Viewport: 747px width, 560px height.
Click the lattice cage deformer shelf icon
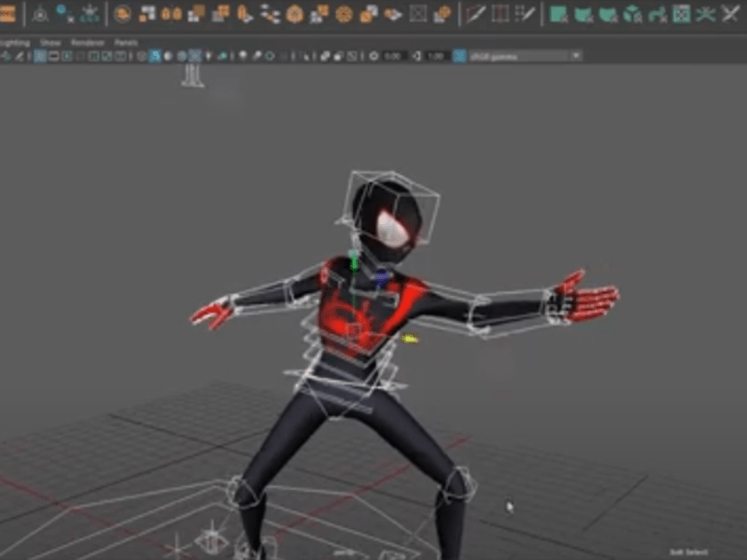coord(500,14)
